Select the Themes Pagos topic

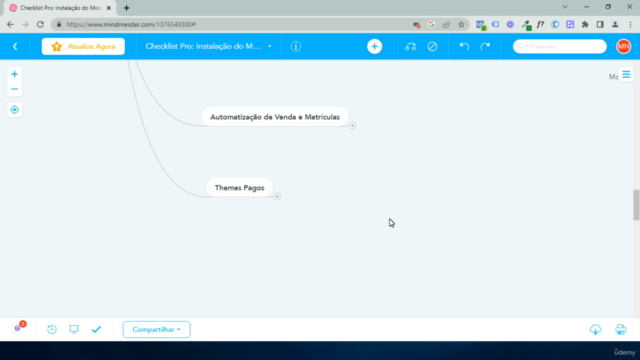tap(240, 188)
